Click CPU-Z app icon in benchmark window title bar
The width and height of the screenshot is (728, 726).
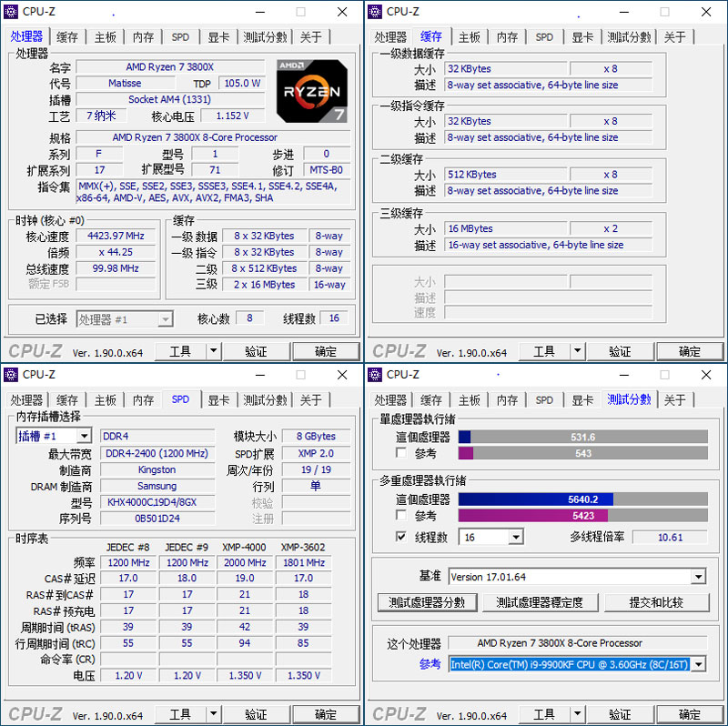(375, 375)
